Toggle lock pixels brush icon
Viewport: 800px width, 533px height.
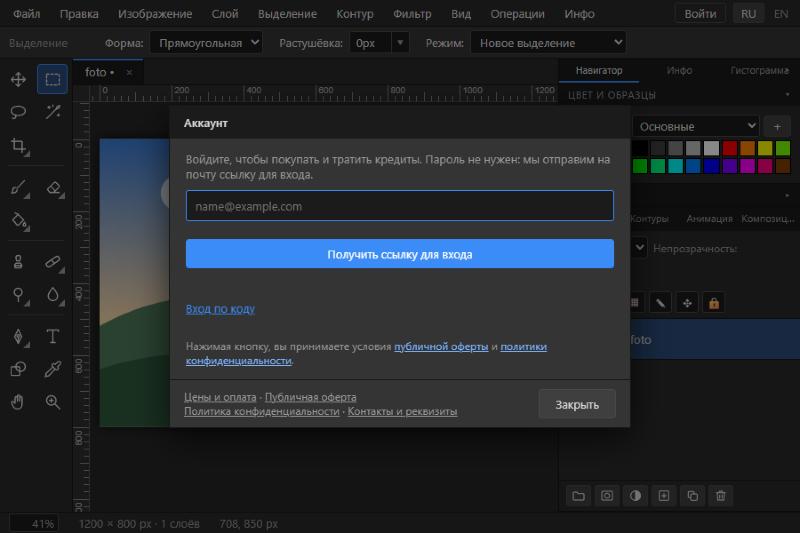661,303
